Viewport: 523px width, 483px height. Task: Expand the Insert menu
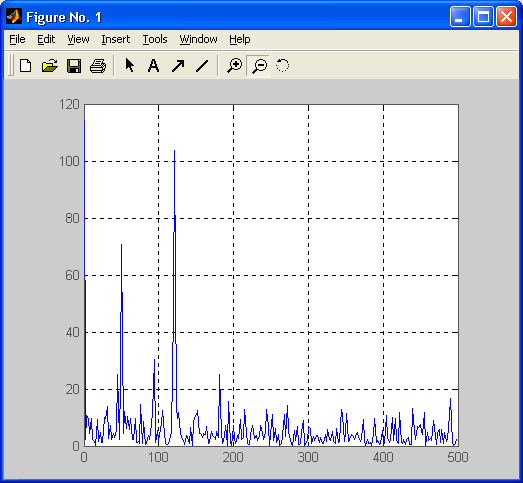pos(116,39)
